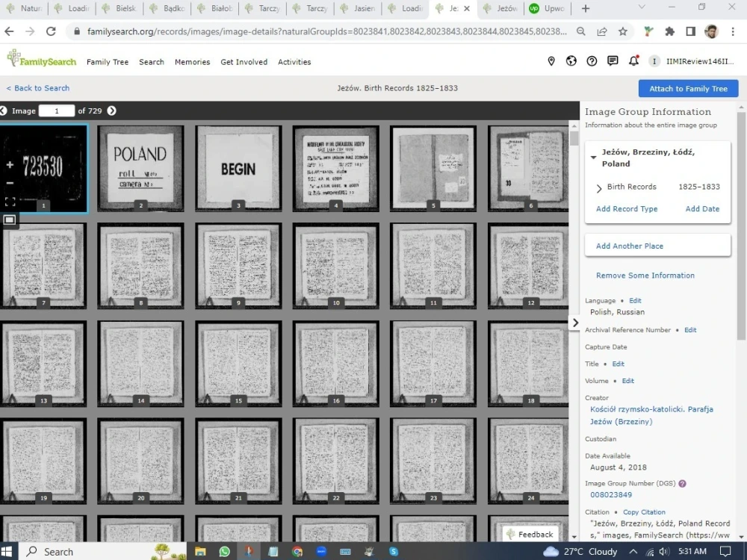This screenshot has width=747, height=560.
Task: Open the IIMIReview146II account menu
Action: pos(692,61)
